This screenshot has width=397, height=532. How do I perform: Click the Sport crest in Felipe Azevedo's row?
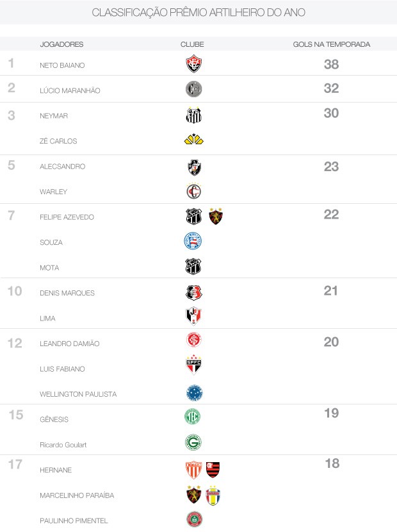tap(216, 217)
